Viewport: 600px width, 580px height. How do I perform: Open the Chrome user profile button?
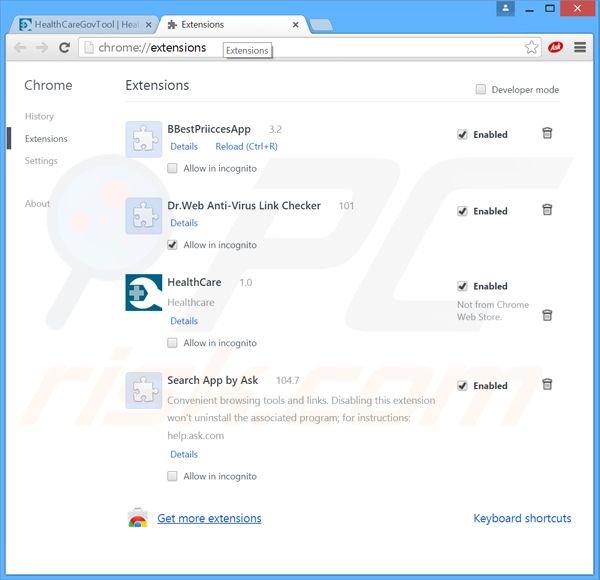[505, 8]
